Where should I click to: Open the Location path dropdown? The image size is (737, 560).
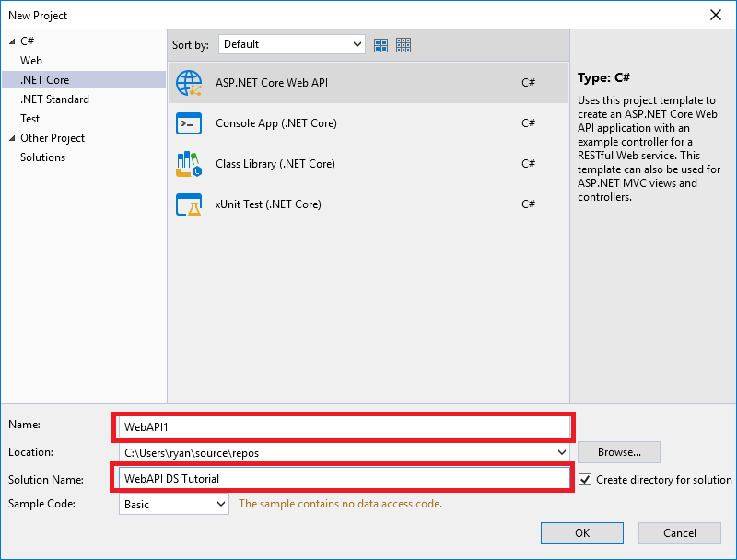coord(562,452)
